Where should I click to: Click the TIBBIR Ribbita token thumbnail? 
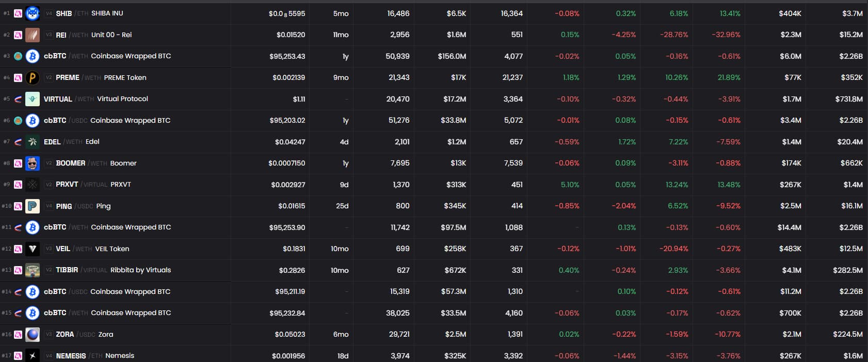[x=33, y=270]
